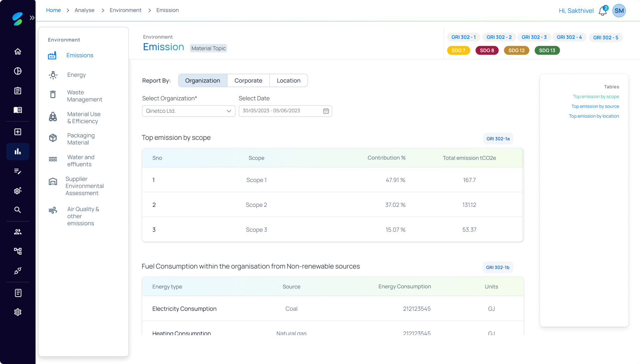Open the Select Organization dropdown

pyautogui.click(x=188, y=111)
